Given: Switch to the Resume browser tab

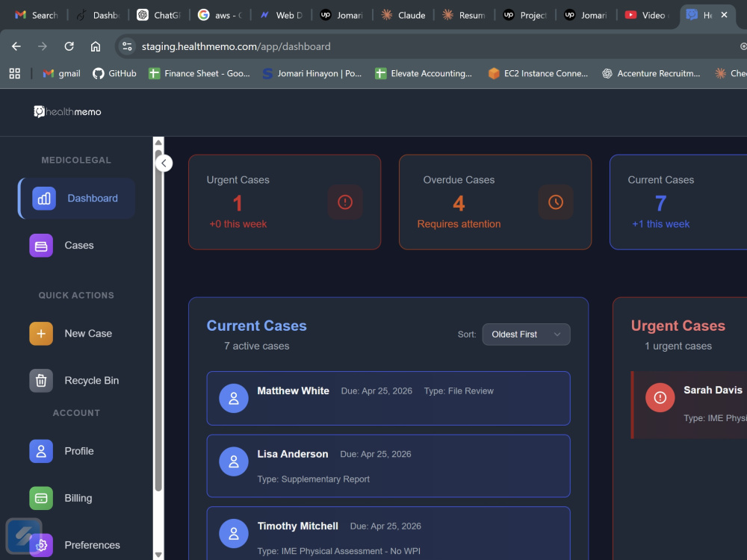Looking at the screenshot, I should pos(464,15).
